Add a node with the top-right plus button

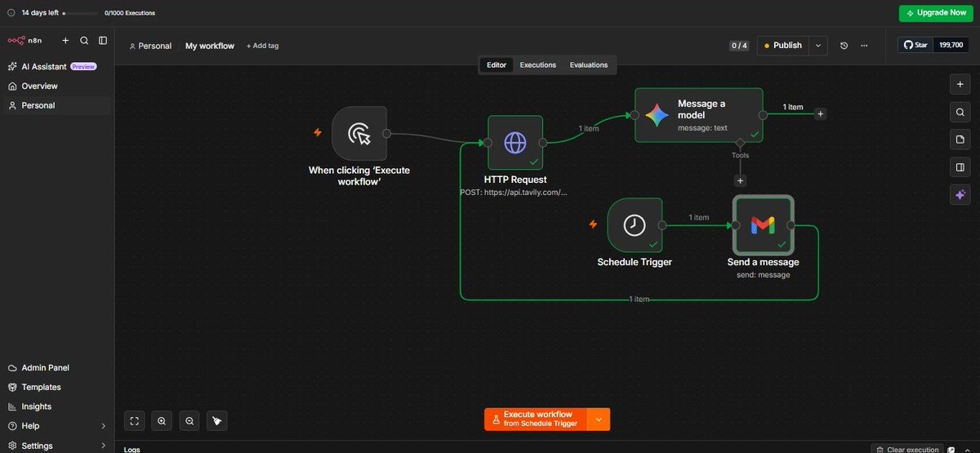960,84
